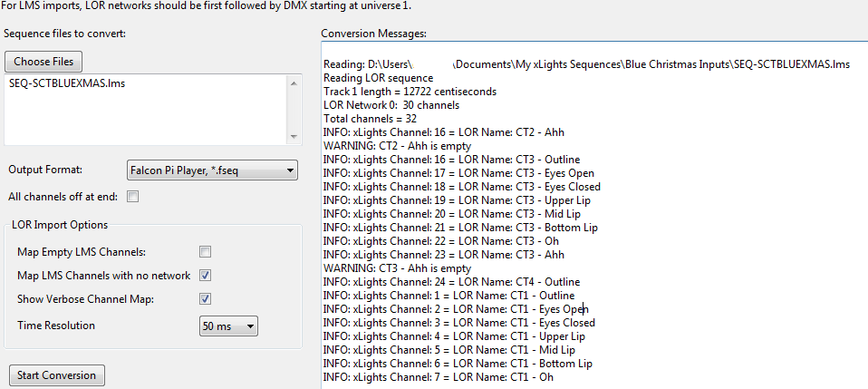Click the CT3 - Eyes Open channel message
Viewport: 868px width, 389px height.
point(458,173)
